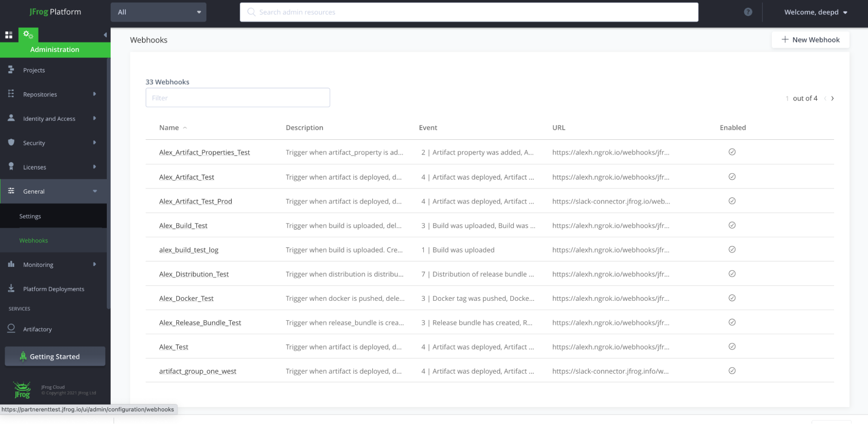The height and width of the screenshot is (424, 868).
Task: Open Artifactory under Services
Action: [x=53, y=329]
